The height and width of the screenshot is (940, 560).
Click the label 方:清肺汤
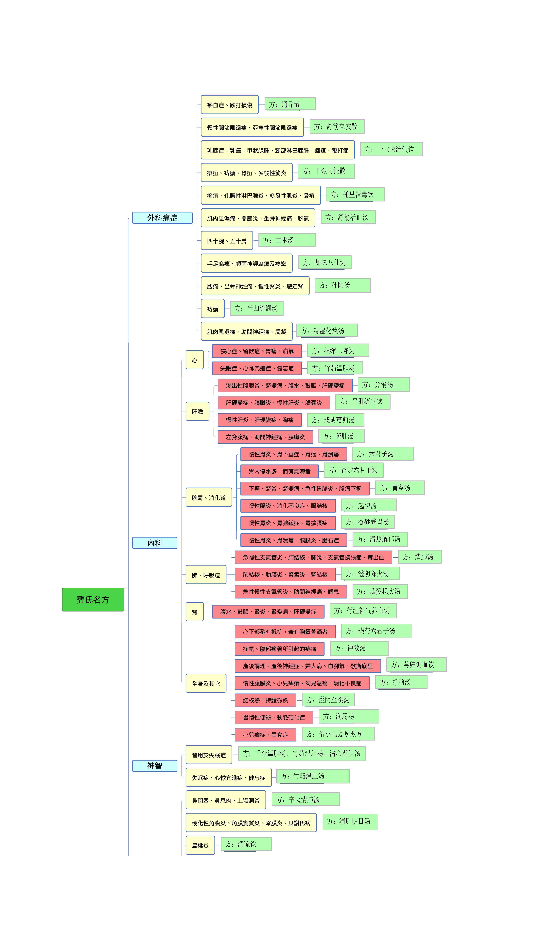pos(420,556)
